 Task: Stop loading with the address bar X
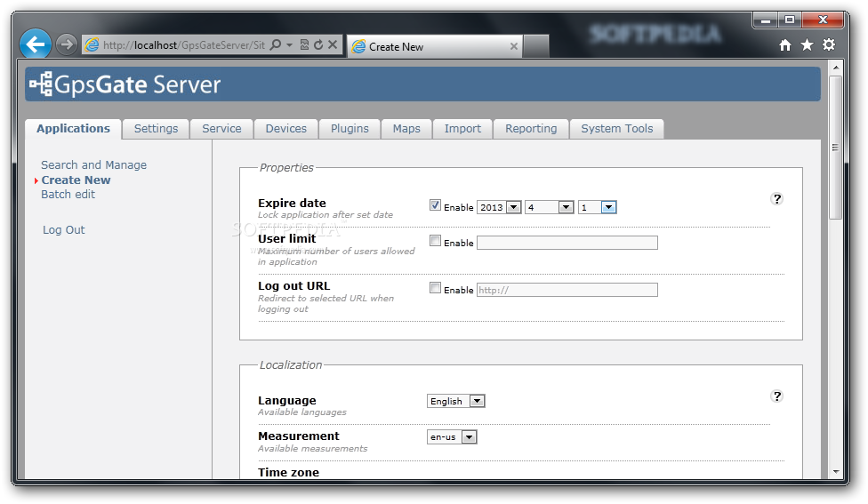tap(333, 44)
